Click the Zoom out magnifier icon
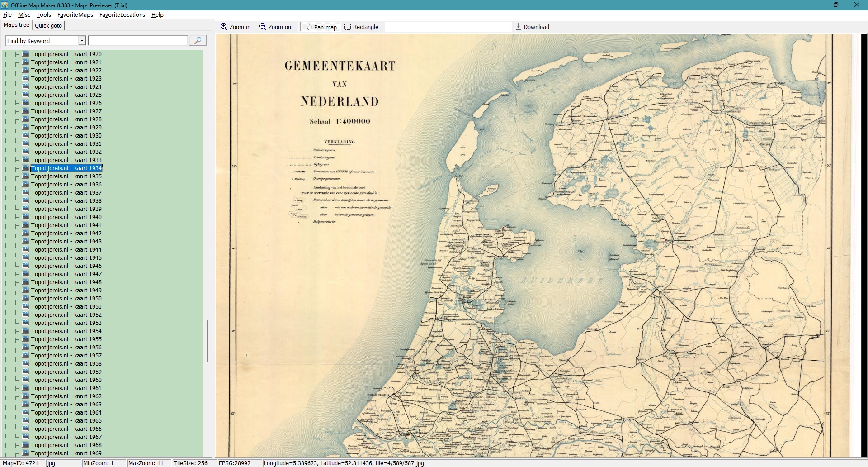This screenshot has height=467, width=868. (263, 27)
